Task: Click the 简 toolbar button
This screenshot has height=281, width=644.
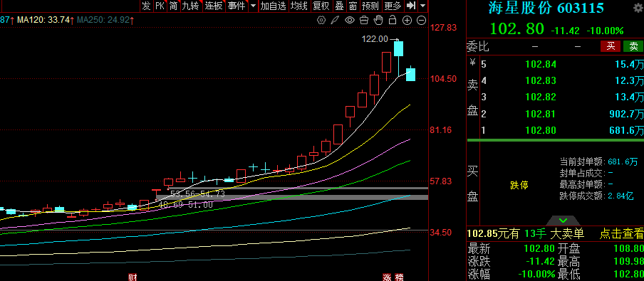Action: tap(173, 6)
